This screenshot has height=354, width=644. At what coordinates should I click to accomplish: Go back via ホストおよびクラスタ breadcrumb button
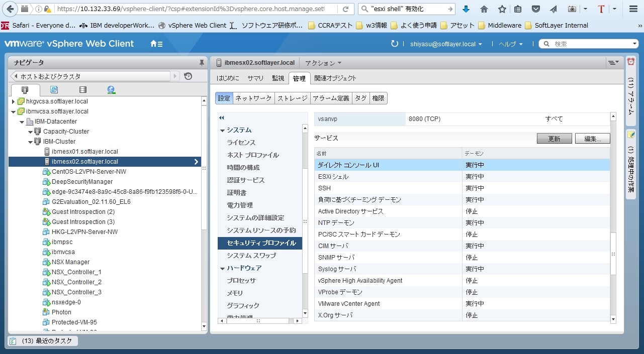[90, 76]
